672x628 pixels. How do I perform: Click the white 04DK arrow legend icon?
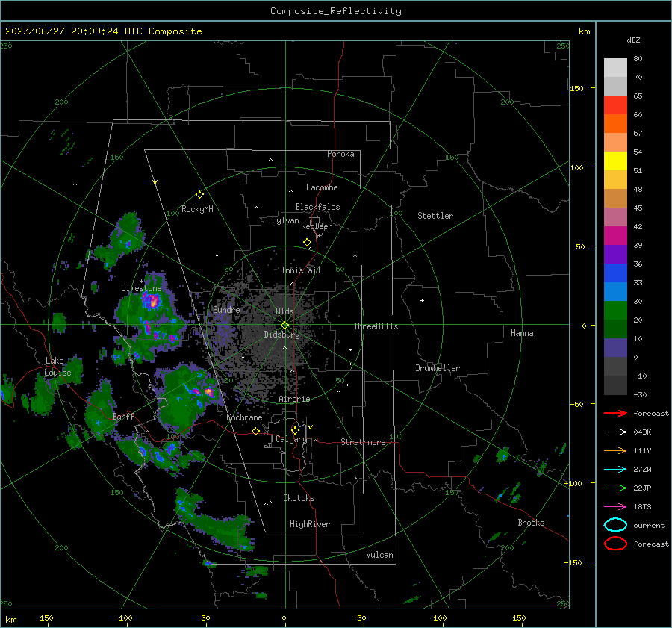tap(615, 432)
